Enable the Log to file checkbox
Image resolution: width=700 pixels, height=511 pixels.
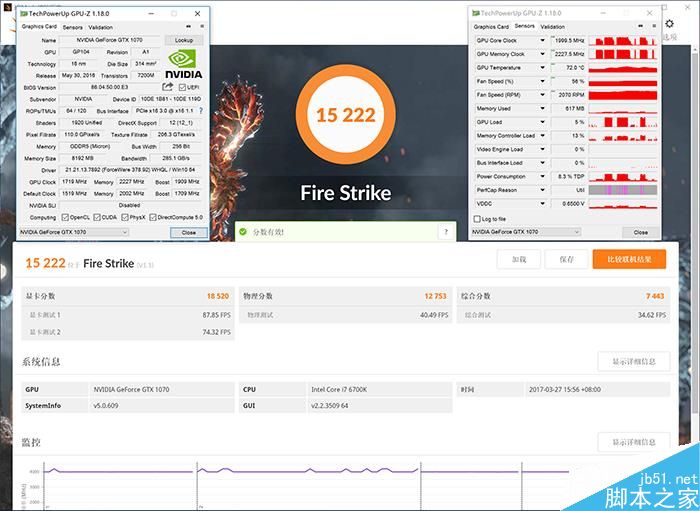tap(477, 219)
